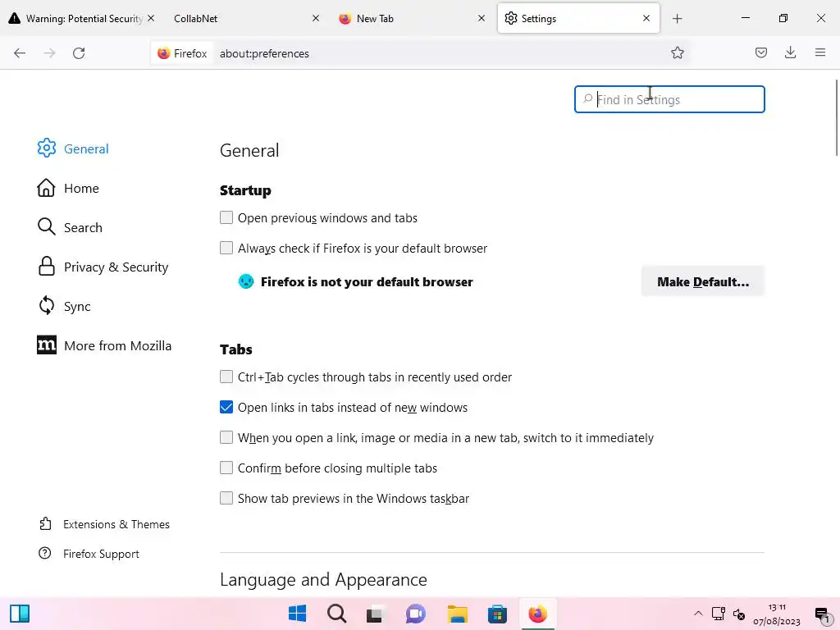Click the vertical page scrollbar thumb
This screenshot has height=630, width=840.
click(836, 116)
